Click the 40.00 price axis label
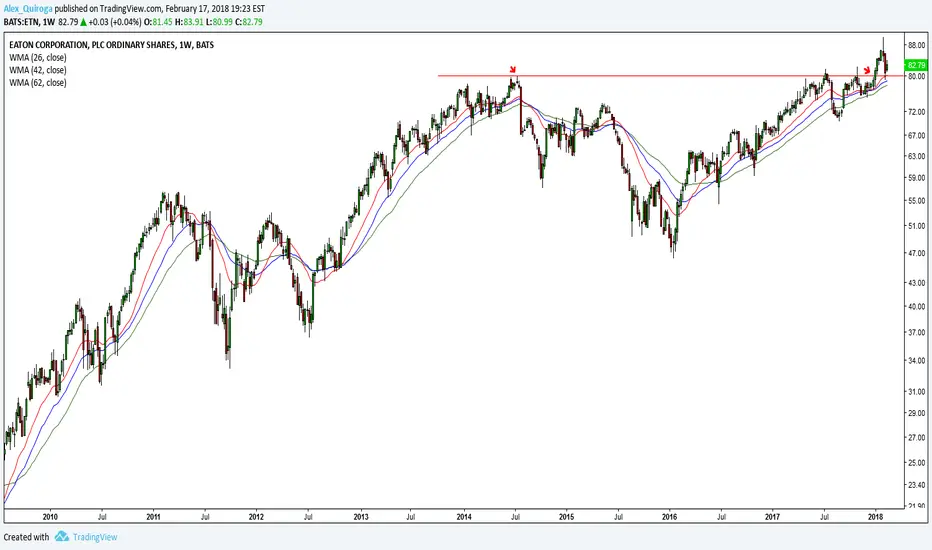This screenshot has width=932, height=550. click(x=916, y=307)
